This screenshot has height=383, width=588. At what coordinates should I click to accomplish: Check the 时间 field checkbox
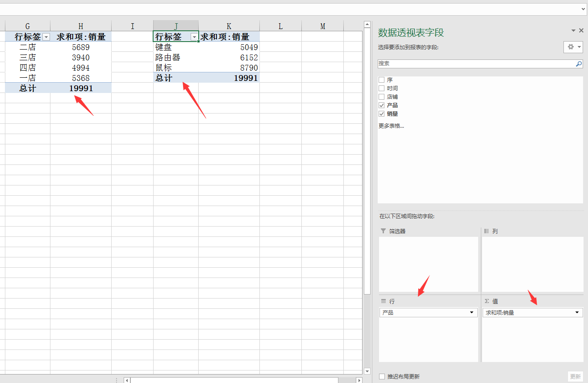(381, 88)
